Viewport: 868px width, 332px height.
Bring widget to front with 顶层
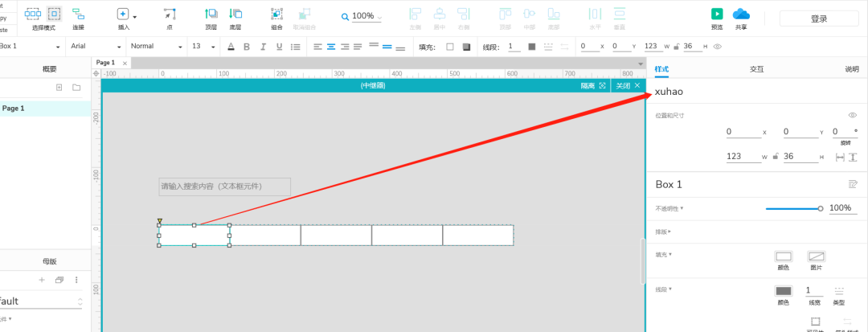211,14
